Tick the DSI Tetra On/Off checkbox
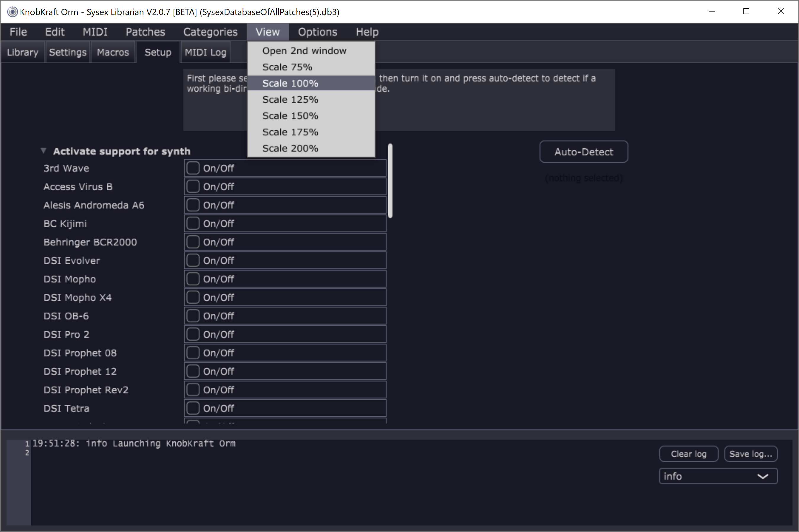Viewport: 799px width, 532px height. [193, 408]
